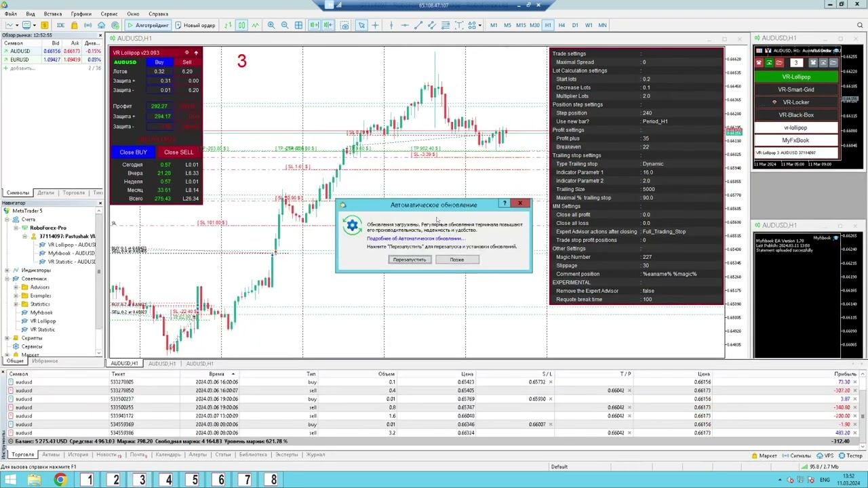This screenshot has width=868, height=488.
Task: Switch chart to candlestick view
Action: (241, 25)
